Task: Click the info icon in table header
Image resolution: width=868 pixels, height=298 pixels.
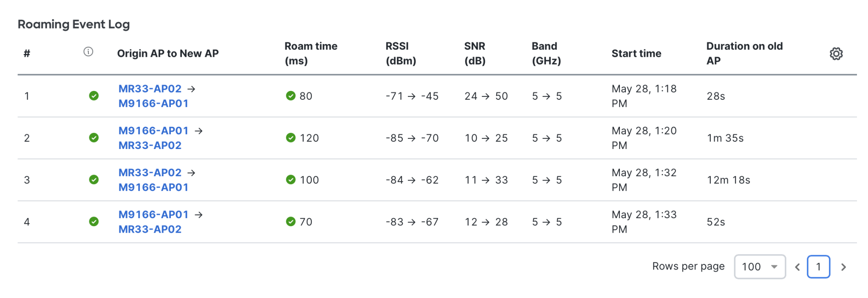Action: click(x=88, y=52)
